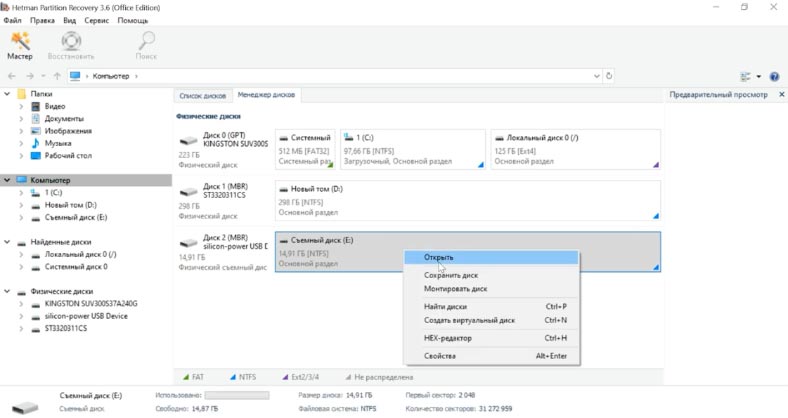
Task: Select ST3320311CS in tree
Action: 65,328
